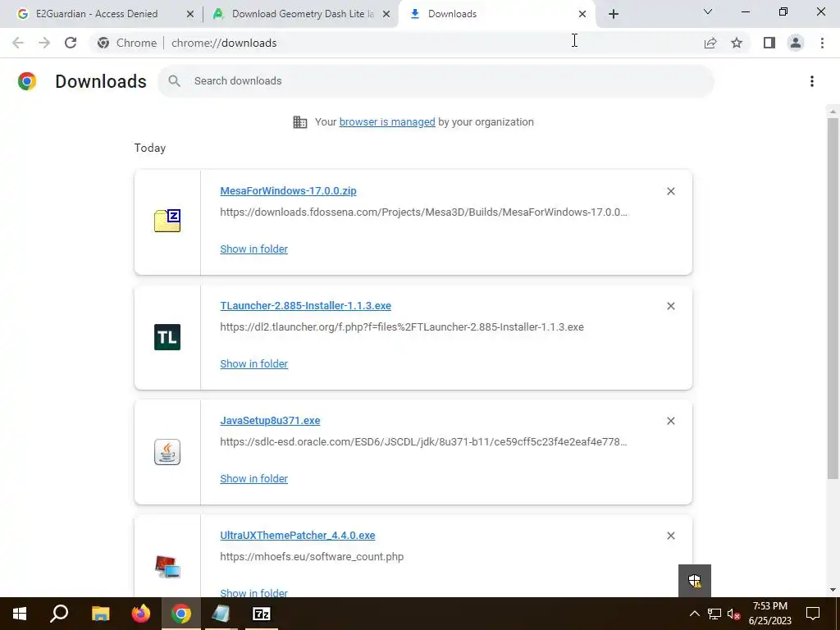Remove TLauncher installer from the list
The width and height of the screenshot is (840, 630).
click(671, 306)
